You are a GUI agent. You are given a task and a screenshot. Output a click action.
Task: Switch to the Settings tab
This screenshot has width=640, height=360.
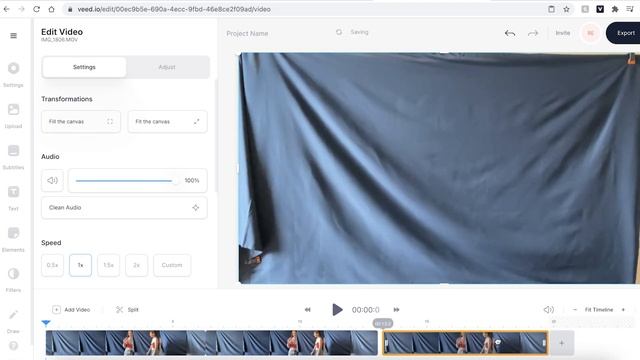(84, 67)
